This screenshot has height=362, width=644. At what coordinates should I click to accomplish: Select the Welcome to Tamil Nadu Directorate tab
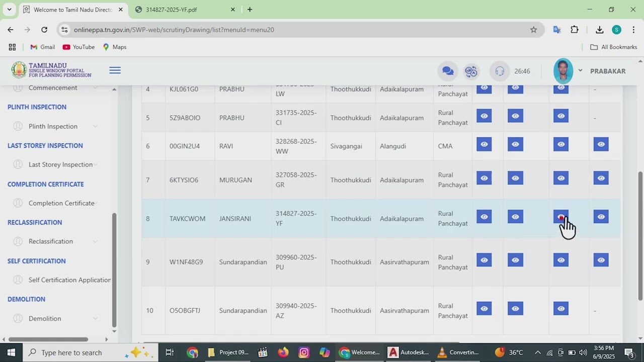[x=73, y=10]
